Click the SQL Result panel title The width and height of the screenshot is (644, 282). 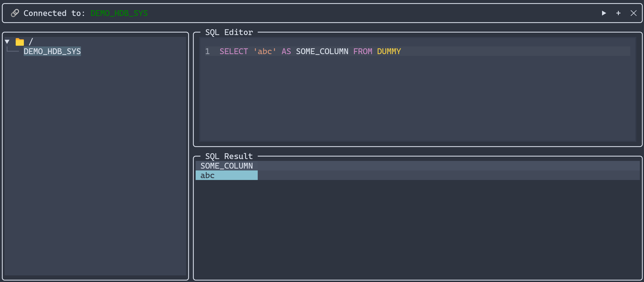tap(229, 156)
